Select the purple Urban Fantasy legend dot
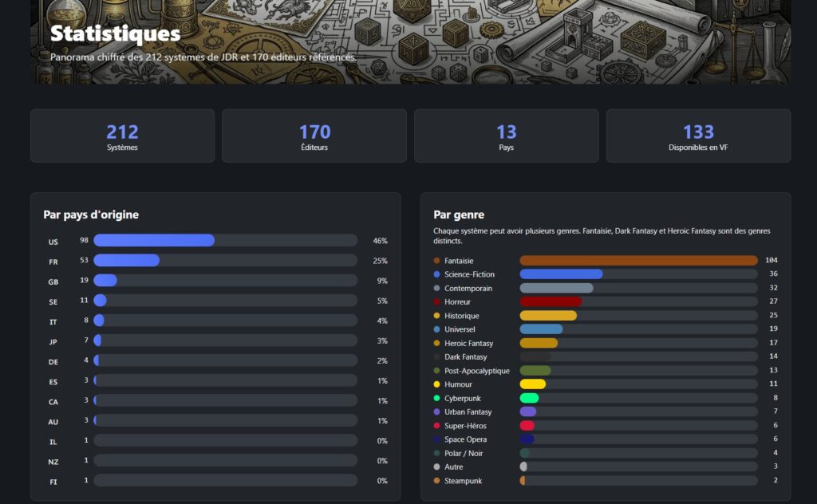 click(436, 412)
